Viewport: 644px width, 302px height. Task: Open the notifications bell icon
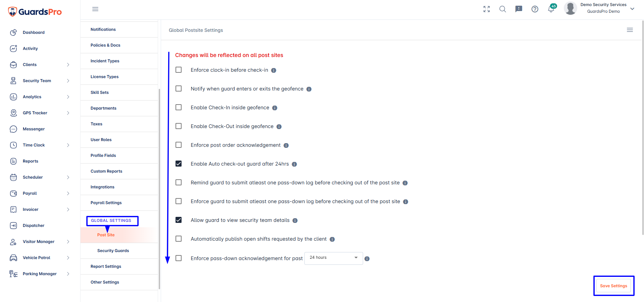tap(551, 9)
